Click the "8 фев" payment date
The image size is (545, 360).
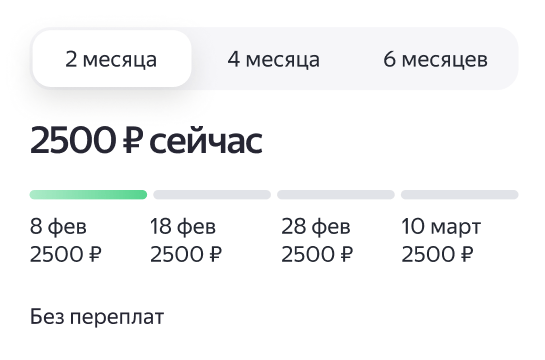coord(58,227)
